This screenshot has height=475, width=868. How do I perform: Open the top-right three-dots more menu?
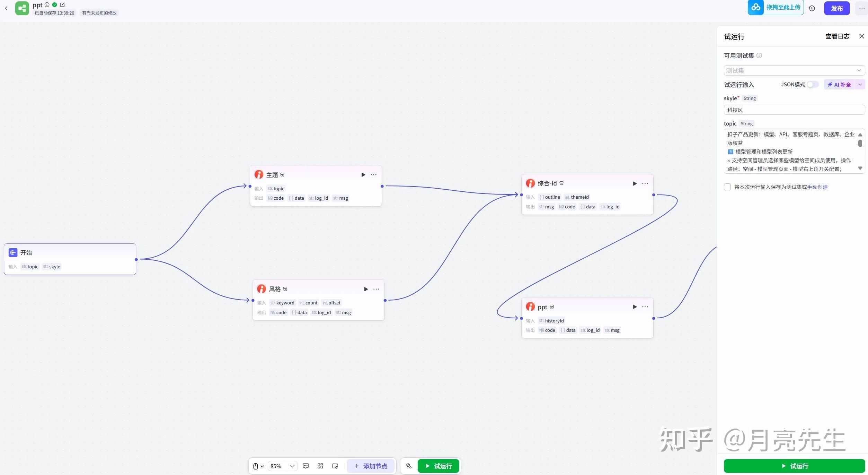[x=861, y=8]
